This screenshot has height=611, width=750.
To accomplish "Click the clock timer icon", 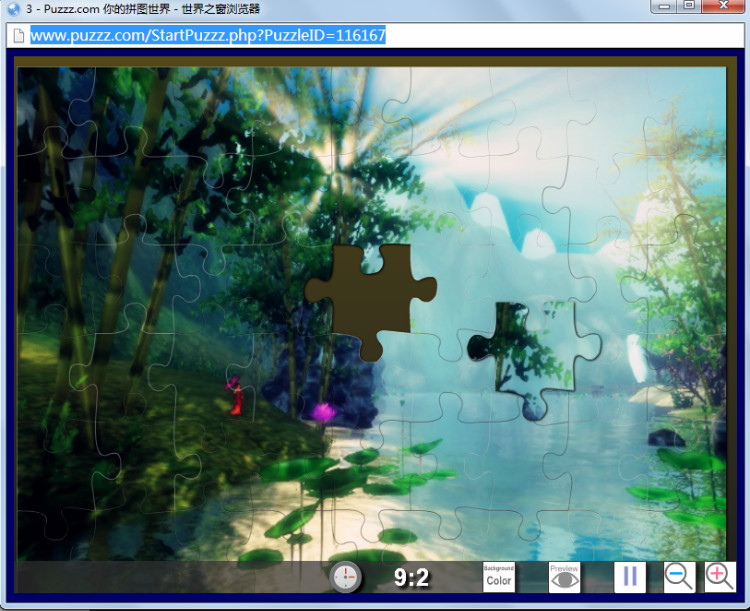I will 345,578.
